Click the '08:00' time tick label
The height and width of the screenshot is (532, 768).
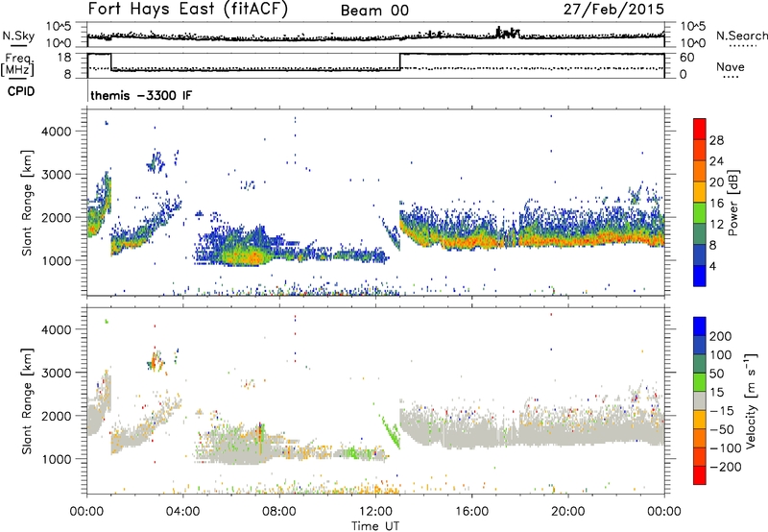tap(279, 512)
